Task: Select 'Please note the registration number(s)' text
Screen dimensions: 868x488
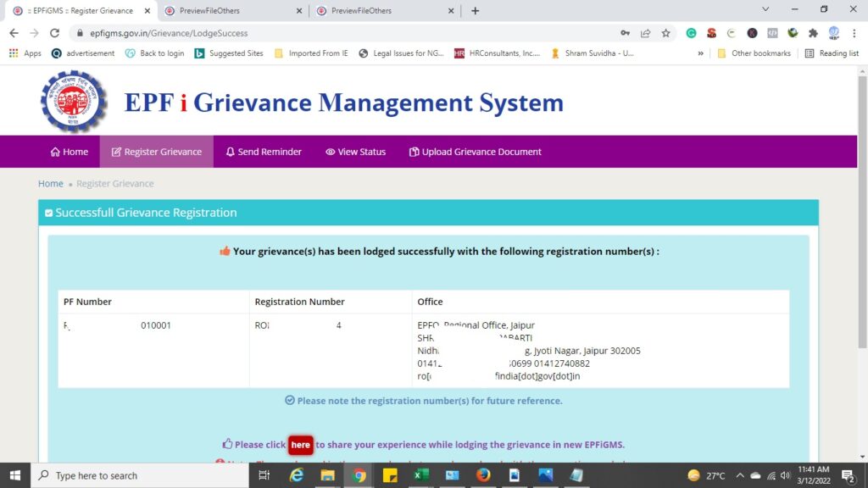Action: pos(430,401)
